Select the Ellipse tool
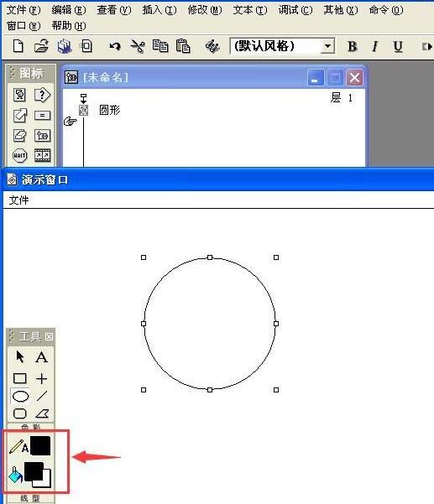Viewport: 434px width, 504px height. 20,396
